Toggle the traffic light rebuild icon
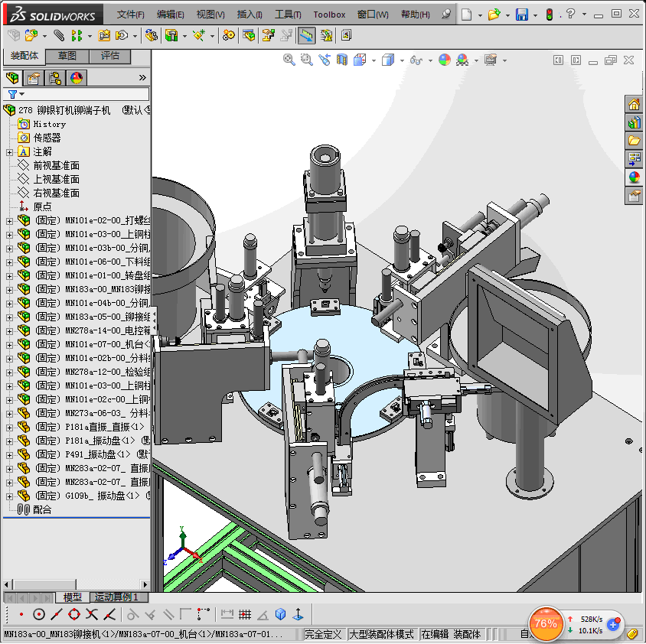The height and width of the screenshot is (644, 646). pos(549,15)
